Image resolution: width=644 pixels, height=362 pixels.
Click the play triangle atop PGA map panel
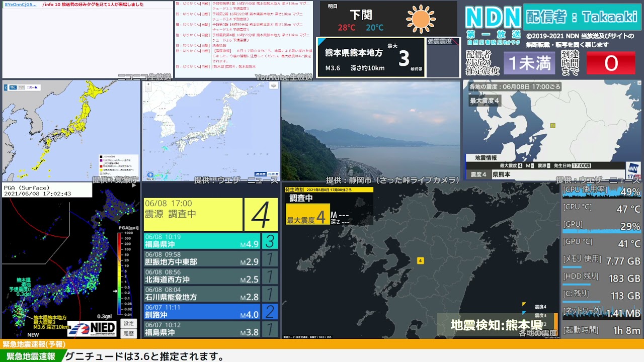(134, 185)
